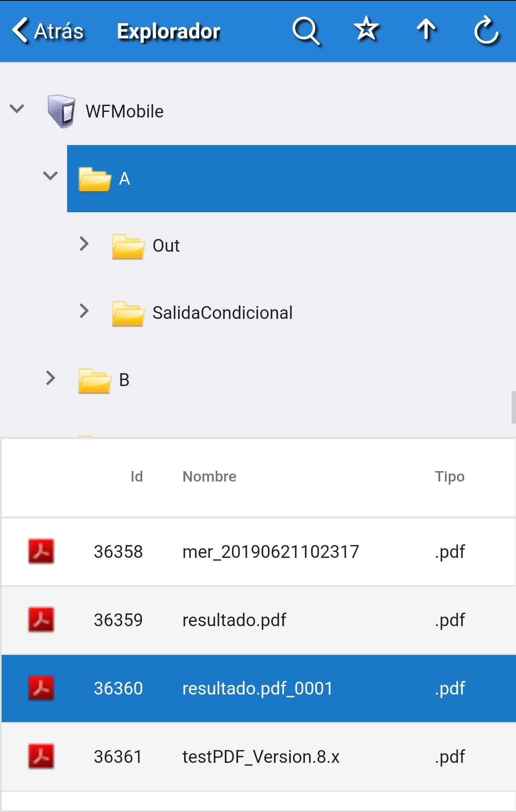The width and height of the screenshot is (516, 812).
Task: Open file testPDF_Version.8.x
Action: point(261,757)
